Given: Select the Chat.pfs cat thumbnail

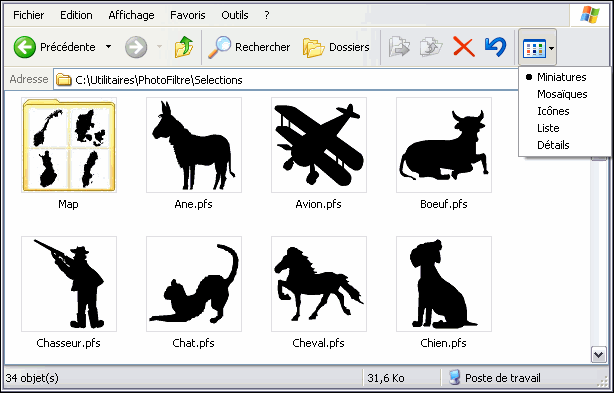Looking at the screenshot, I should click(x=194, y=284).
